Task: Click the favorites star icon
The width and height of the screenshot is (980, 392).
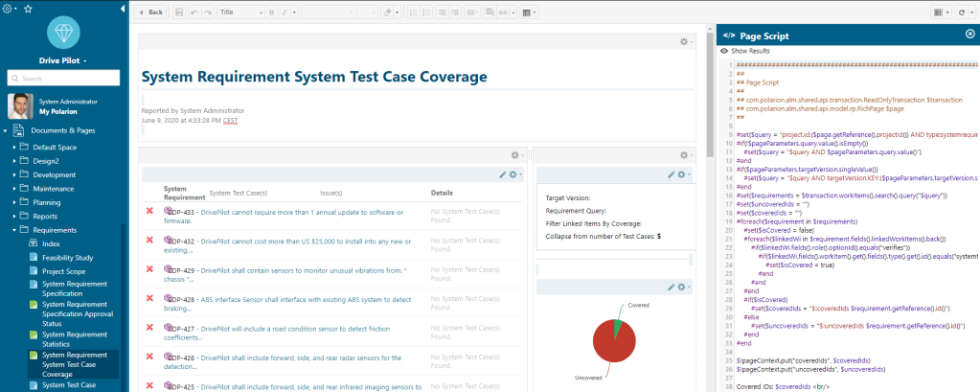Action: tap(28, 8)
